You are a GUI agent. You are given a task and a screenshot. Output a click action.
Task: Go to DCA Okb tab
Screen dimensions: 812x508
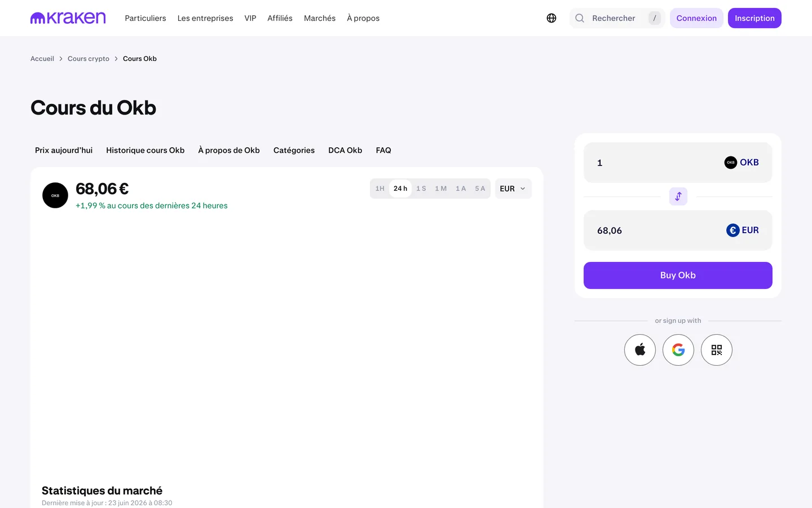coord(345,150)
